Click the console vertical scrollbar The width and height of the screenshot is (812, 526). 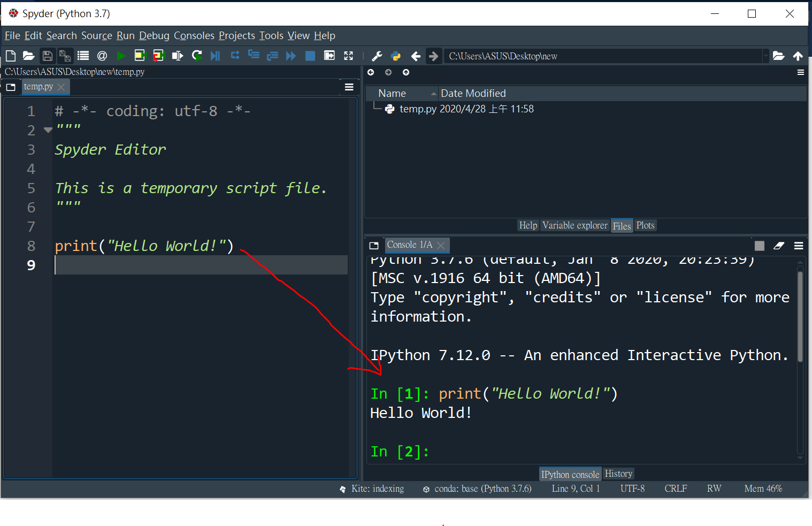tap(800, 316)
